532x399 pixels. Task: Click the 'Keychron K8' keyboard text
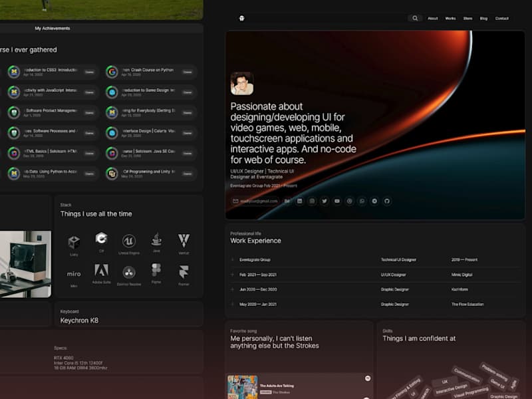pos(79,321)
